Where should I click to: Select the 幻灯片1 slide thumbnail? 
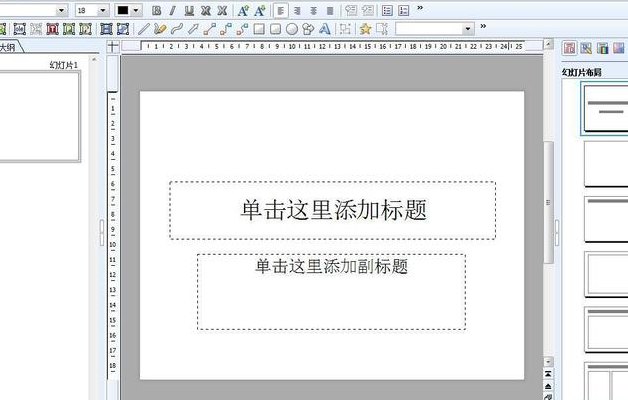39,117
